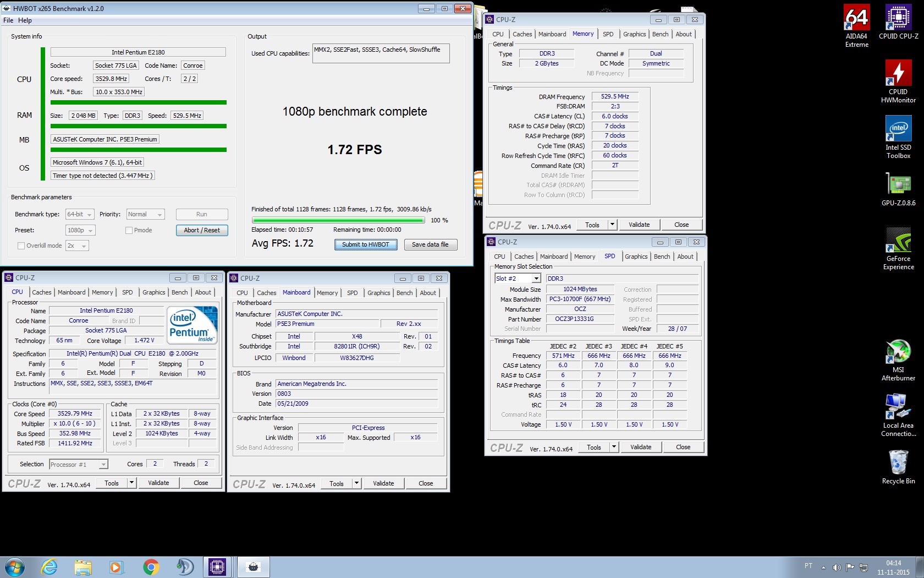Screen dimensions: 924x578
Task: Open Processor #1 selection dropdown
Action: click(x=78, y=465)
